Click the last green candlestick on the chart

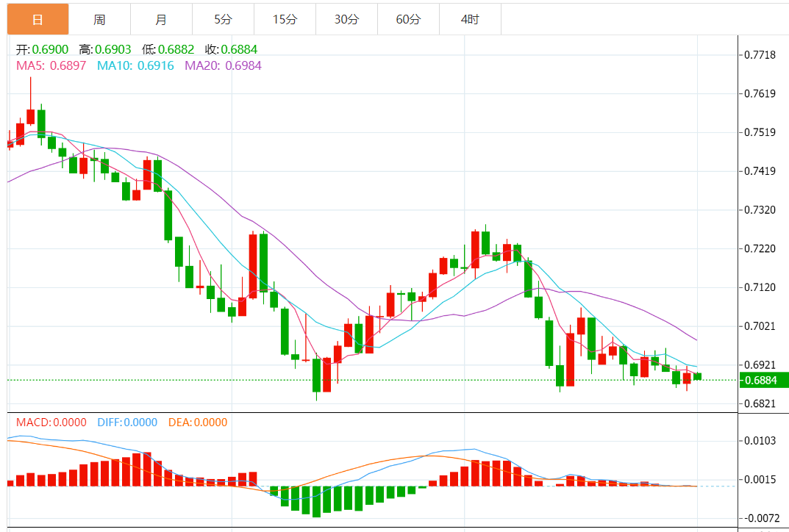click(697, 376)
